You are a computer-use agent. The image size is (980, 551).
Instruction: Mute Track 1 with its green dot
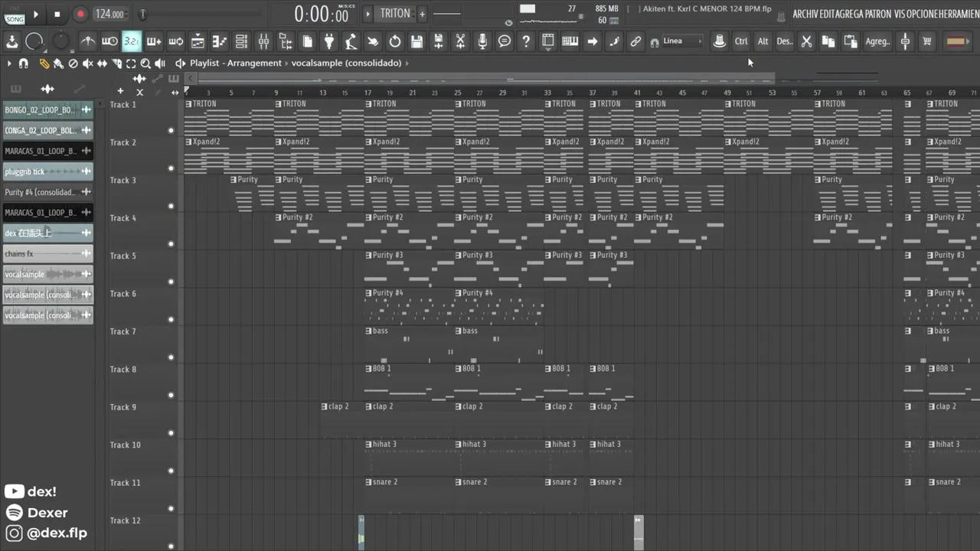pyautogui.click(x=171, y=131)
